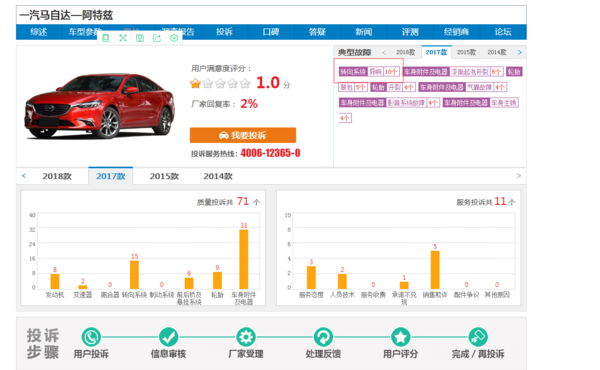Open the 答疑 navigation item
Screen dimensions: 600x370
pyautogui.click(x=317, y=32)
